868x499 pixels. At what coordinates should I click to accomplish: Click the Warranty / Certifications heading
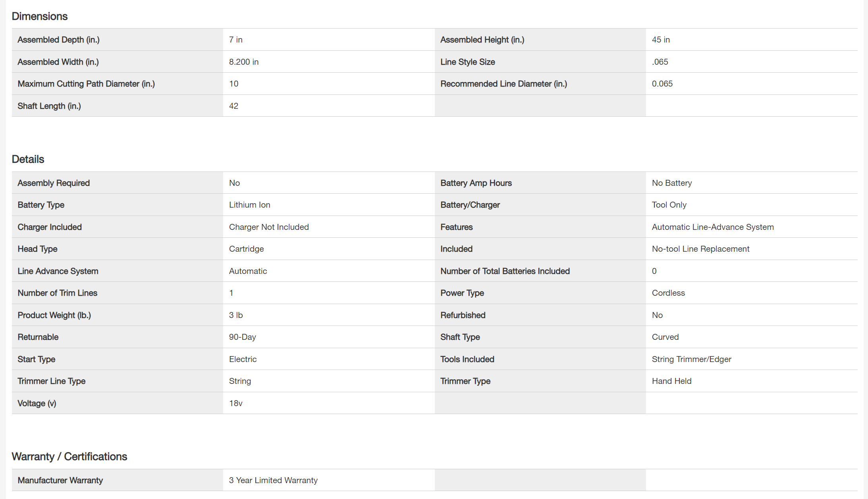[69, 457]
